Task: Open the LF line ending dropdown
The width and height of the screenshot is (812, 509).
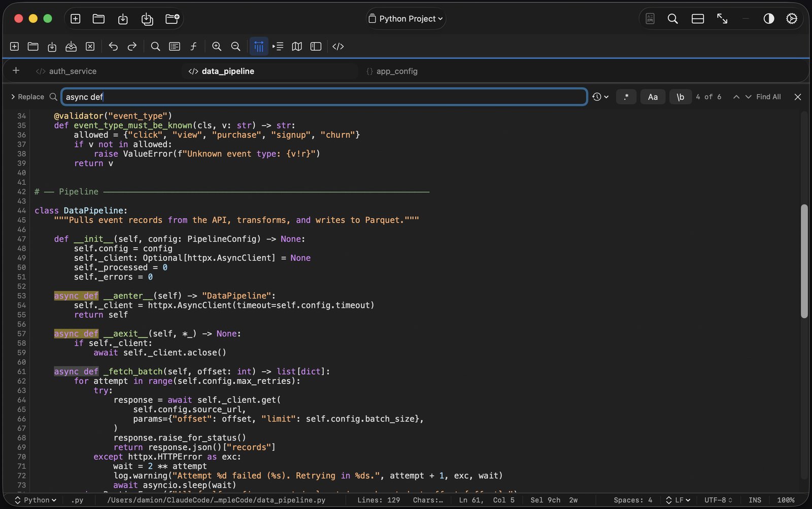Action: pos(679,500)
